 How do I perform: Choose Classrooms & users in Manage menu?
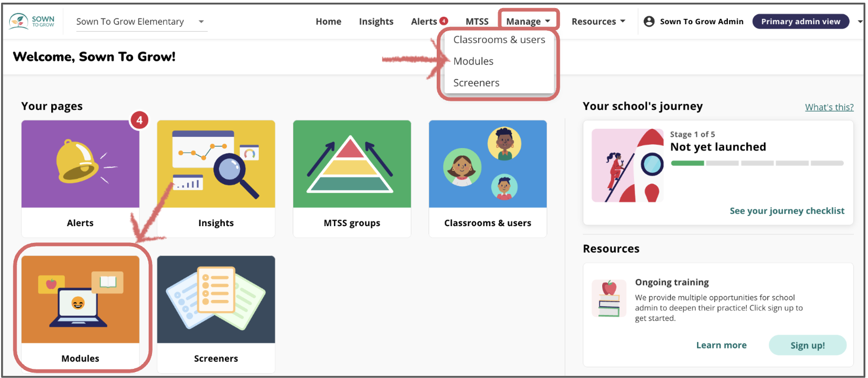[x=499, y=40]
